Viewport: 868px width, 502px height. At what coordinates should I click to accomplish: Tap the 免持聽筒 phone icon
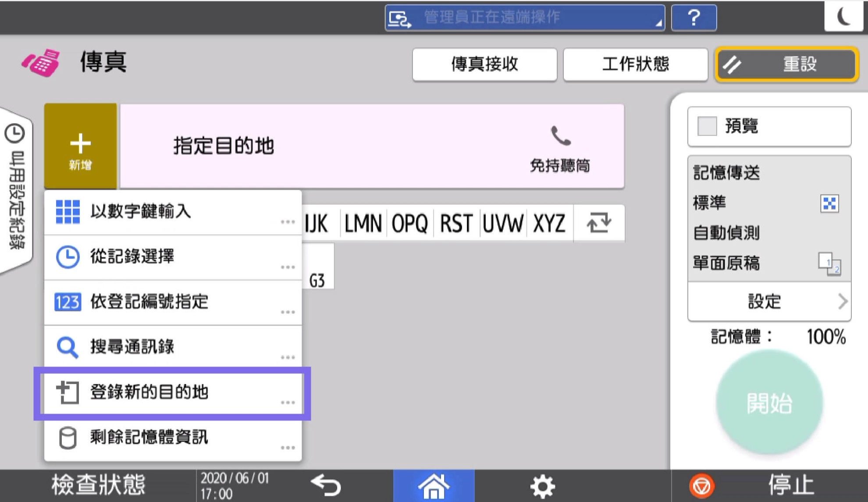point(560,136)
